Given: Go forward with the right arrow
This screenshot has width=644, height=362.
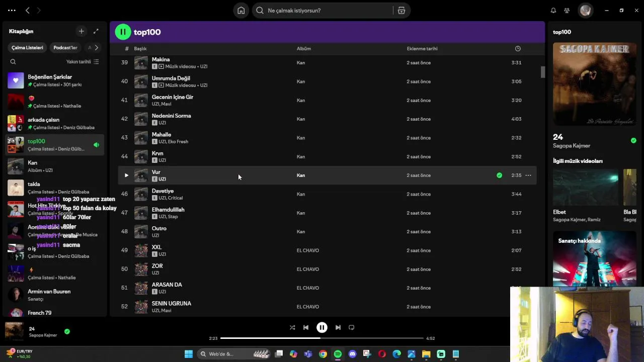Looking at the screenshot, I should coord(39,10).
